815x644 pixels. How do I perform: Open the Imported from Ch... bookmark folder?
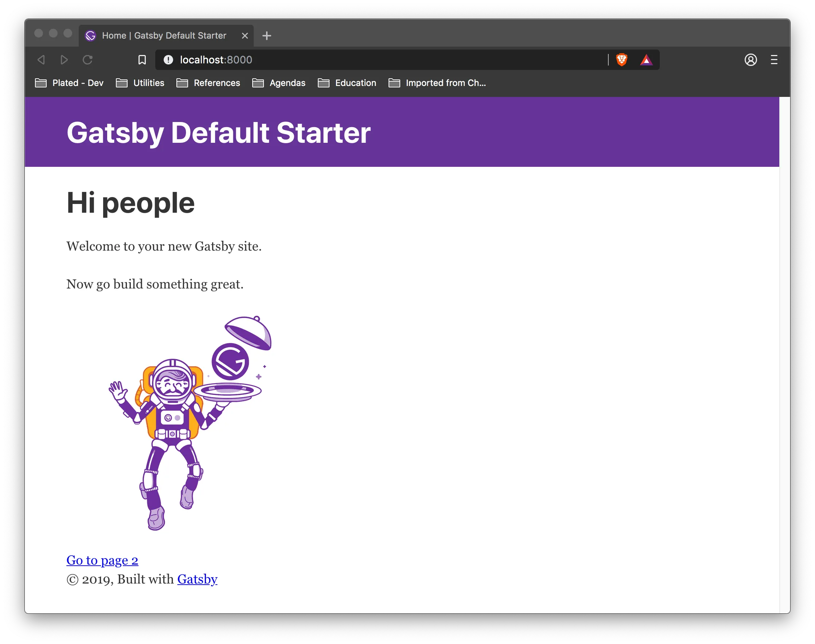[x=437, y=83]
